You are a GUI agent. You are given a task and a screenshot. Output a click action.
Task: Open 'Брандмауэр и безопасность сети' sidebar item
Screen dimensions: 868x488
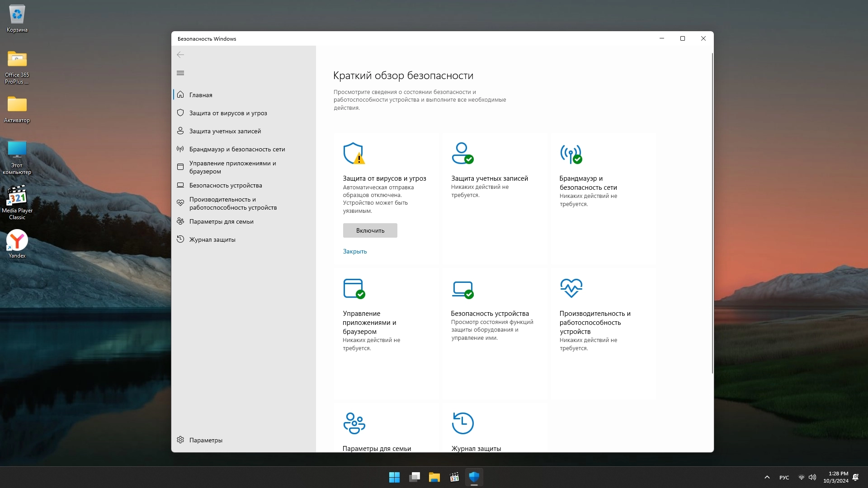[x=237, y=149]
